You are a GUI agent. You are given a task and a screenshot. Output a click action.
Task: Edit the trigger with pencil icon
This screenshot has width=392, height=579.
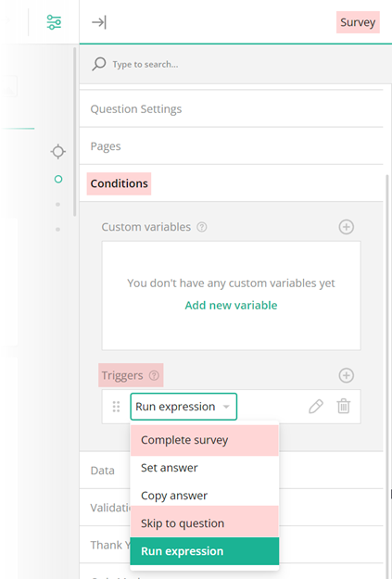click(316, 407)
